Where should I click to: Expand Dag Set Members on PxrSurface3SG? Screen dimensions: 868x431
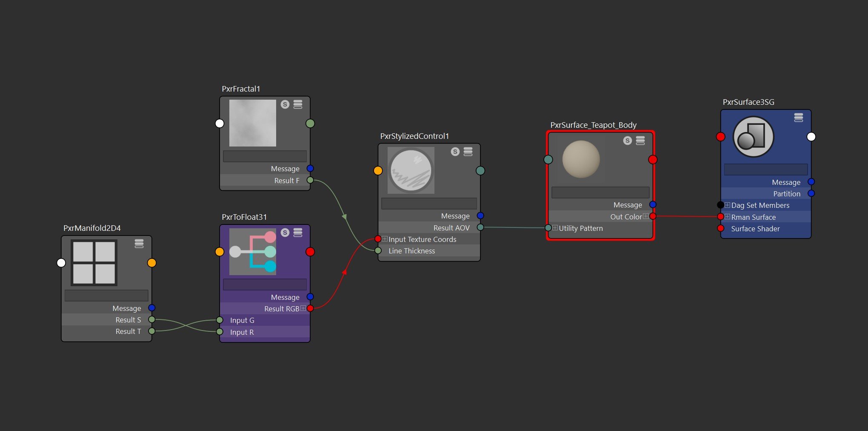click(x=728, y=205)
